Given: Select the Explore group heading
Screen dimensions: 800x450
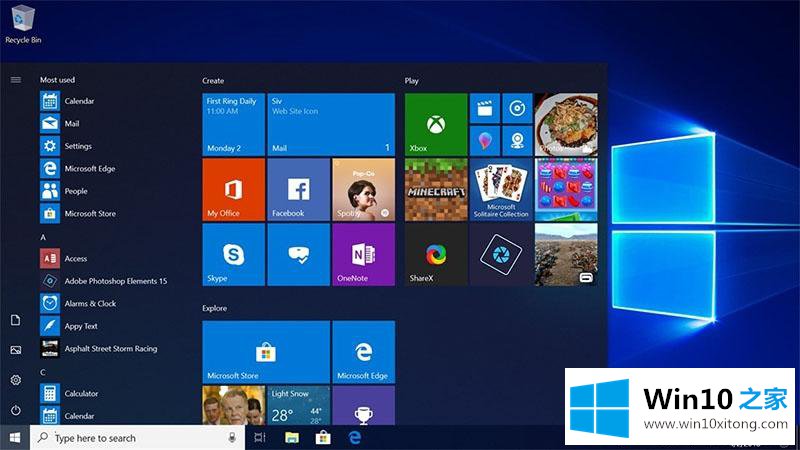Looking at the screenshot, I should pyautogui.click(x=214, y=308).
